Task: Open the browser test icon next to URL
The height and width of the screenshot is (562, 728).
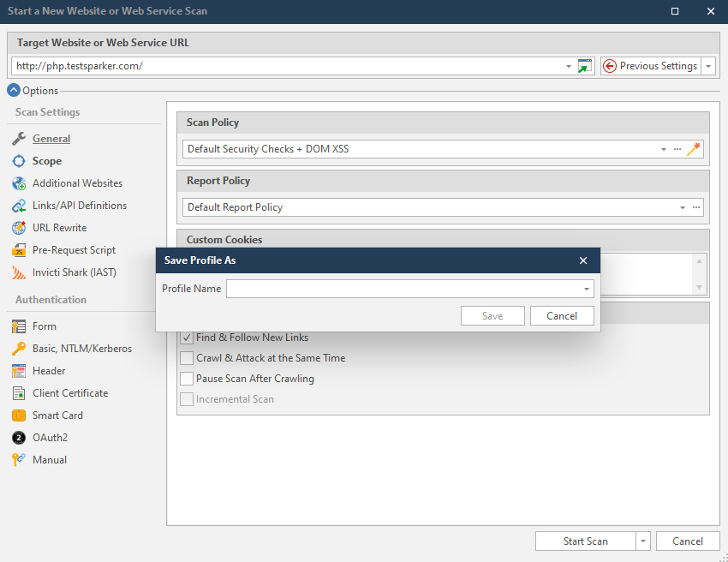Action: [x=585, y=66]
